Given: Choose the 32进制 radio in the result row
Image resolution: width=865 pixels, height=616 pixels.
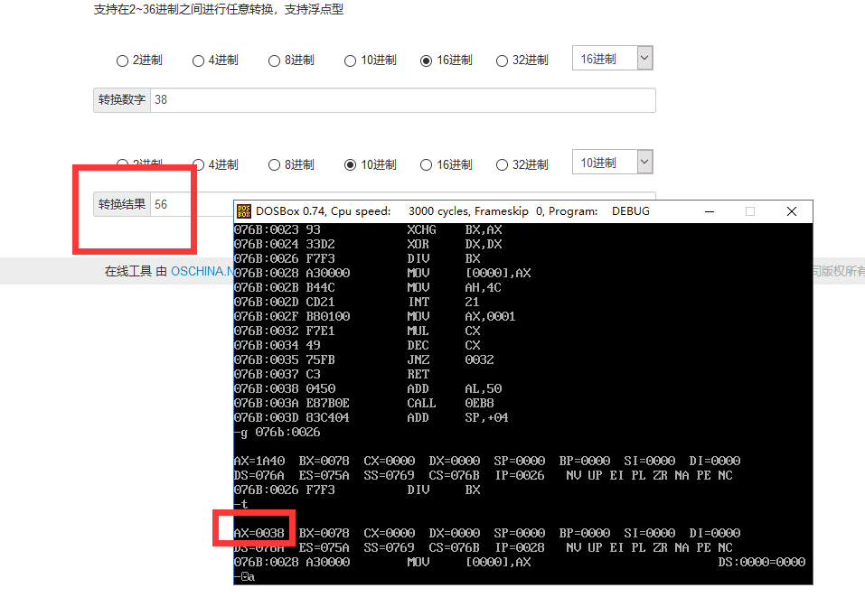Looking at the screenshot, I should click(x=502, y=165).
